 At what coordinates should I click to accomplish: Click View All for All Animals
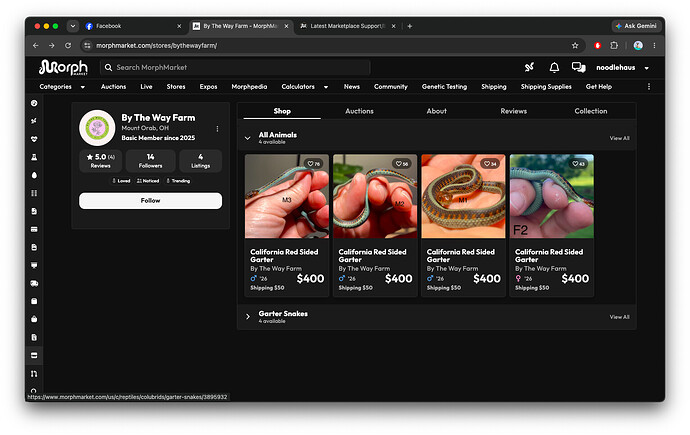pyautogui.click(x=619, y=138)
